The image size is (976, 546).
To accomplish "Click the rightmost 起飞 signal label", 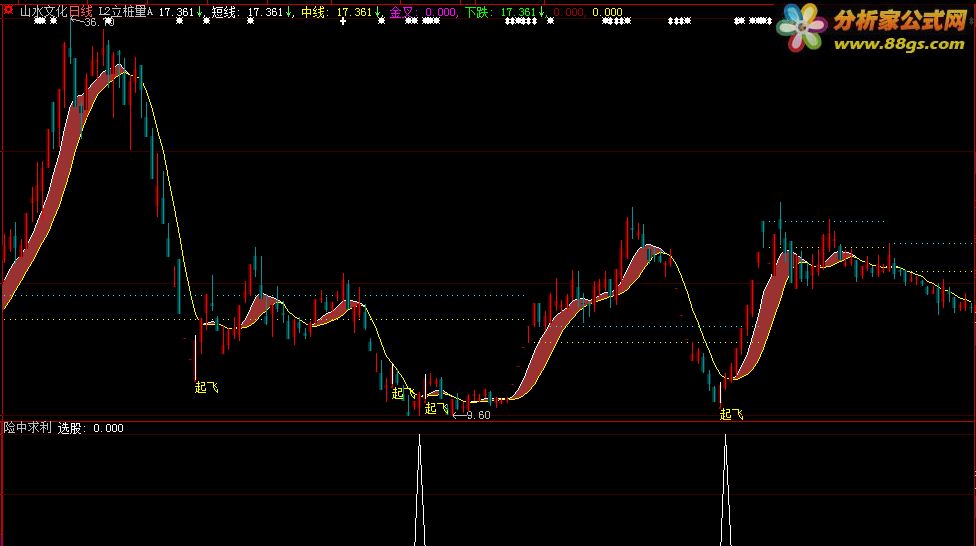I will click(731, 414).
